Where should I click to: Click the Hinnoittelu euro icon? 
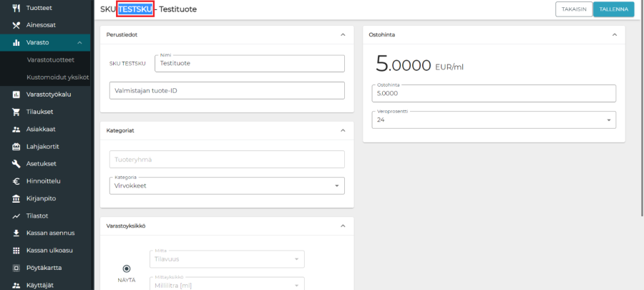click(x=16, y=181)
